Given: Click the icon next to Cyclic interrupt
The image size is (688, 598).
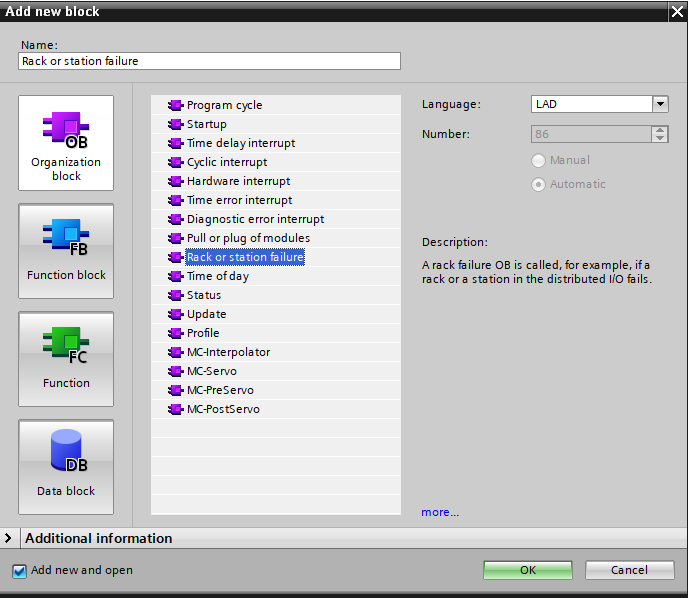Looking at the screenshot, I should click(176, 162).
